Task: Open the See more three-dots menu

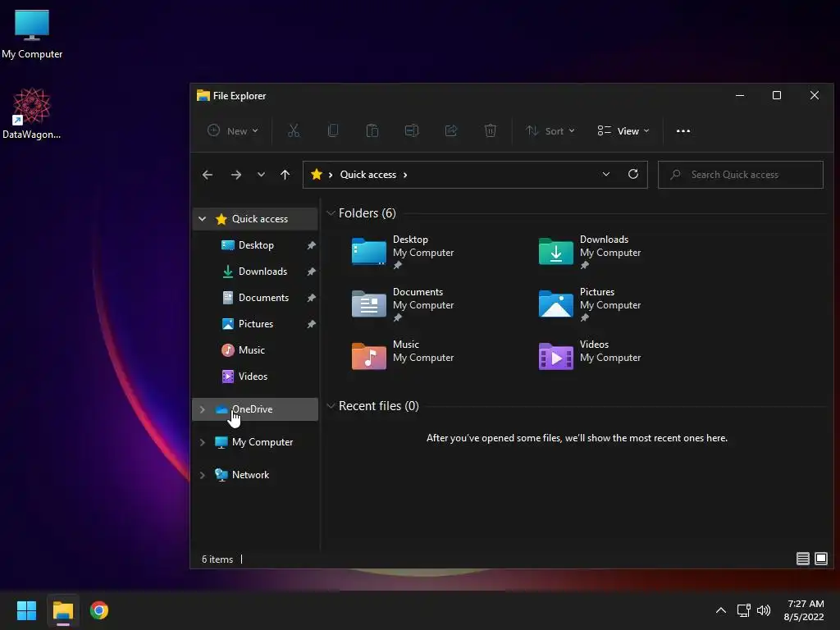Action: pyautogui.click(x=683, y=130)
